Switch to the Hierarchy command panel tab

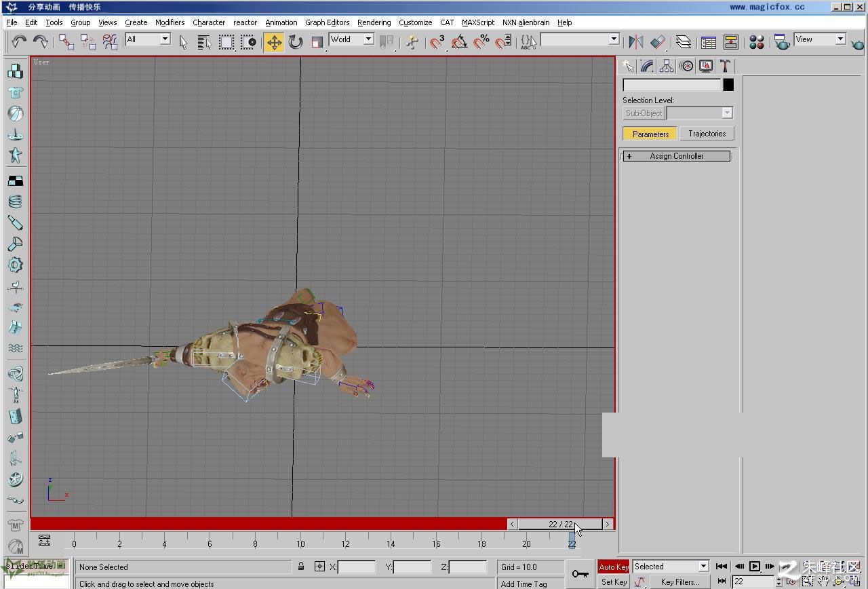[x=667, y=66]
